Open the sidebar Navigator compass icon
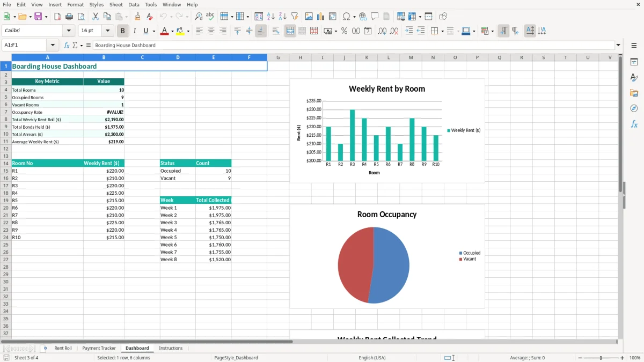 coord(634,108)
